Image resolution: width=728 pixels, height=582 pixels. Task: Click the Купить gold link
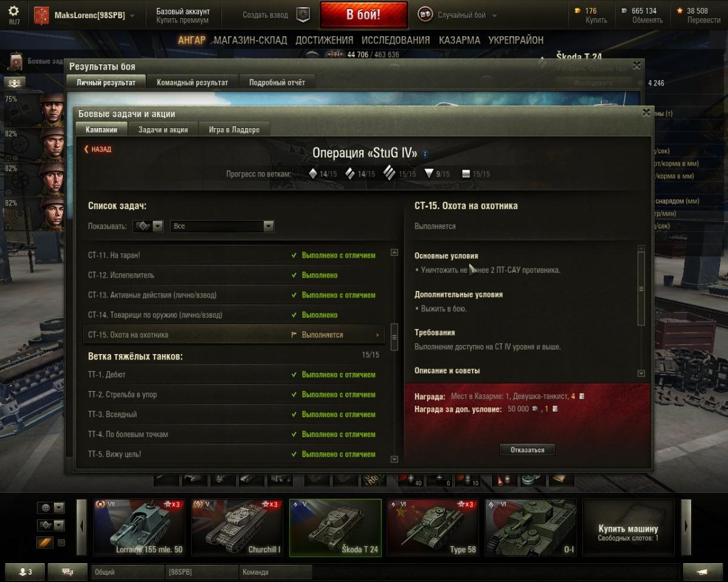[x=596, y=20]
